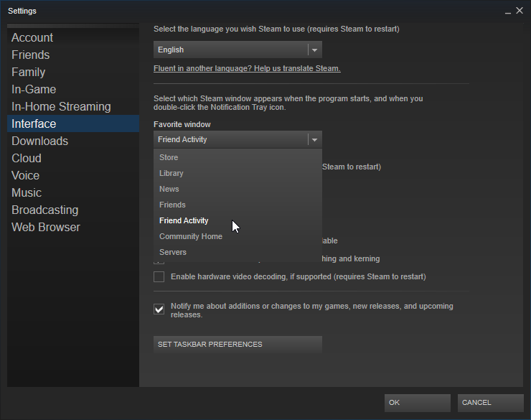
Task: Click the Favorite window dropdown arrow
Action: point(314,140)
